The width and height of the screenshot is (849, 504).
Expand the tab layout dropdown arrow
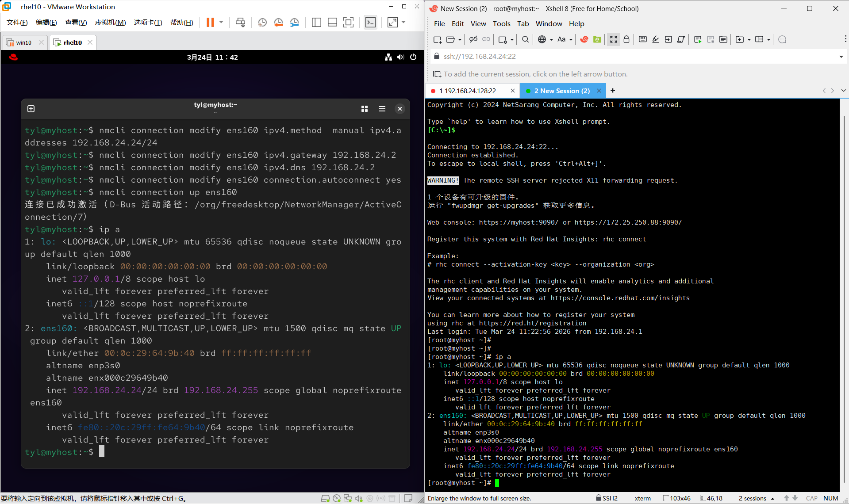(768, 40)
